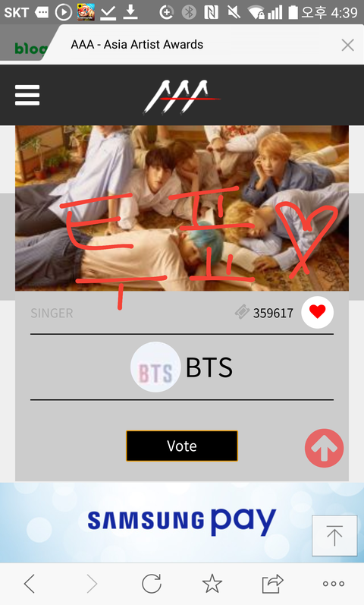Screen dimensions: 364x605
Task: Toggle the red heart favorite for BTS
Action: pos(317,312)
